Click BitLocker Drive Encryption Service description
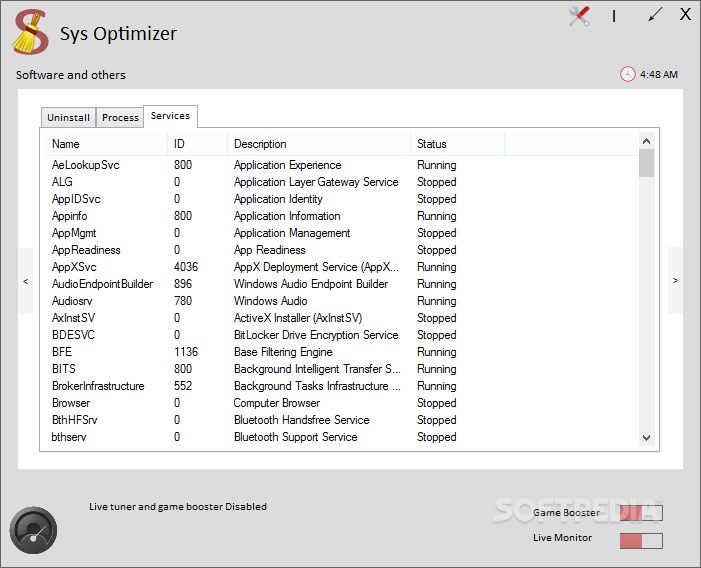Viewport: 701px width, 568px height. pyautogui.click(x=316, y=335)
